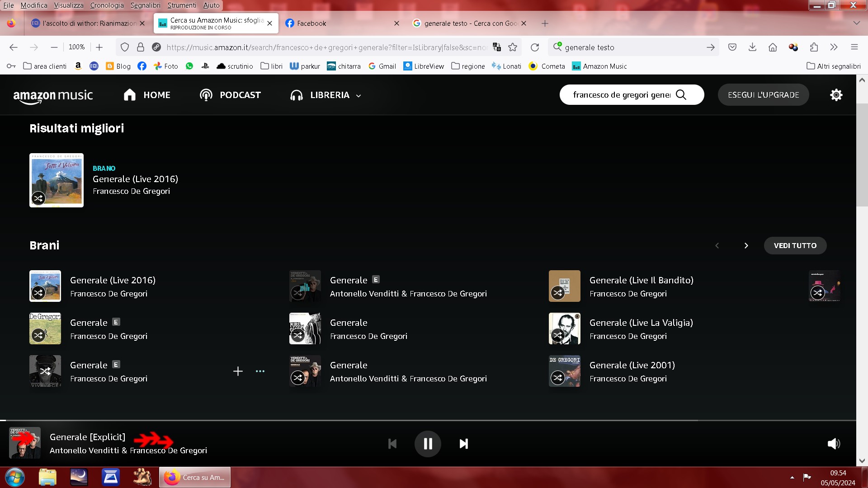
Task: Shuffle play Generale (Live Il Bandito)
Action: pos(558,293)
